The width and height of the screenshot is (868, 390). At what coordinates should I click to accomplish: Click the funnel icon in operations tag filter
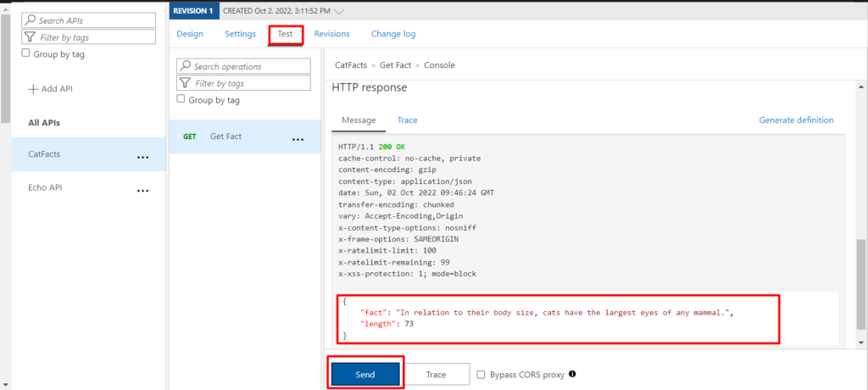186,83
